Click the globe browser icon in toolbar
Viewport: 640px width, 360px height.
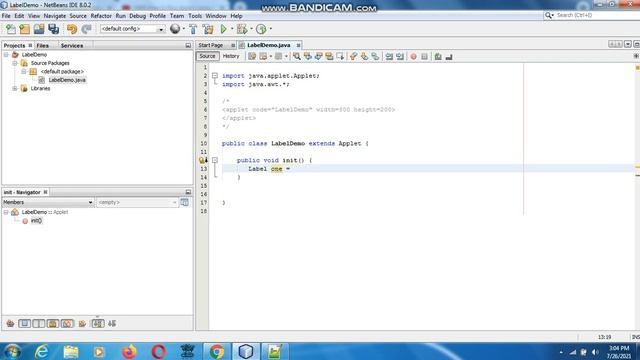(x=175, y=29)
